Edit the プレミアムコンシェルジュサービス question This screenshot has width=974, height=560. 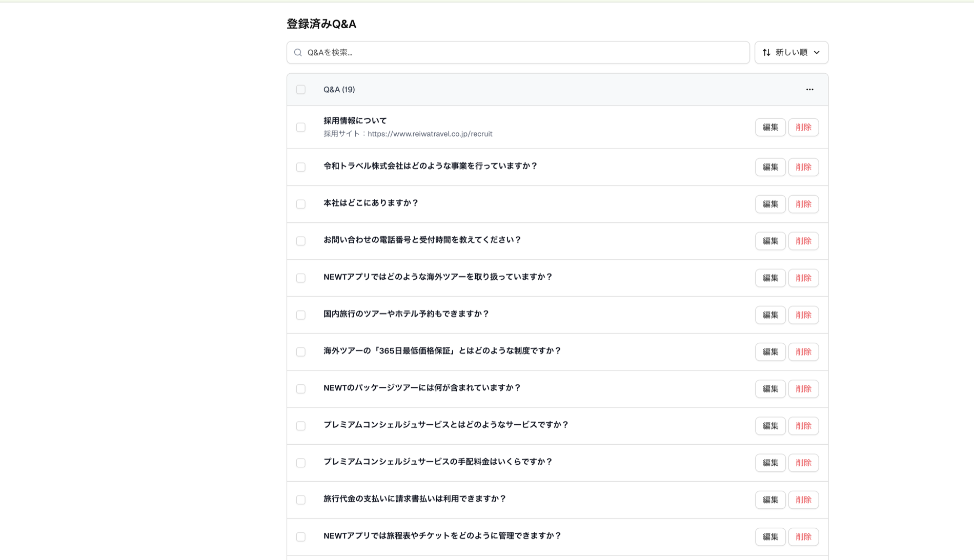click(770, 426)
